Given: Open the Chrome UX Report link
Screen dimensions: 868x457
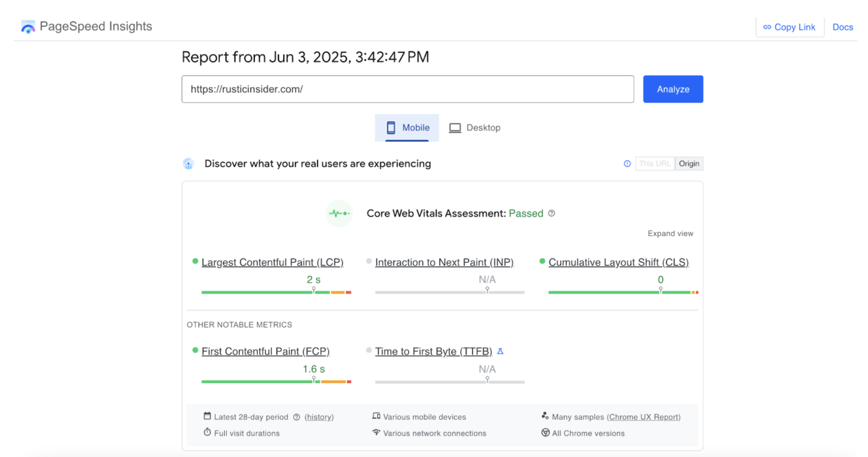Looking at the screenshot, I should [644, 417].
